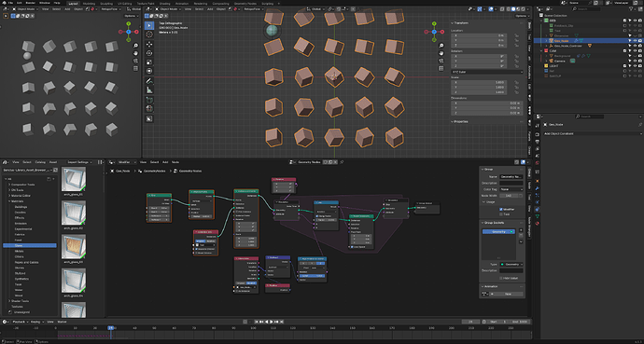Switch to the Modeling workspace tab
The image size is (644, 344).
tap(89, 3)
